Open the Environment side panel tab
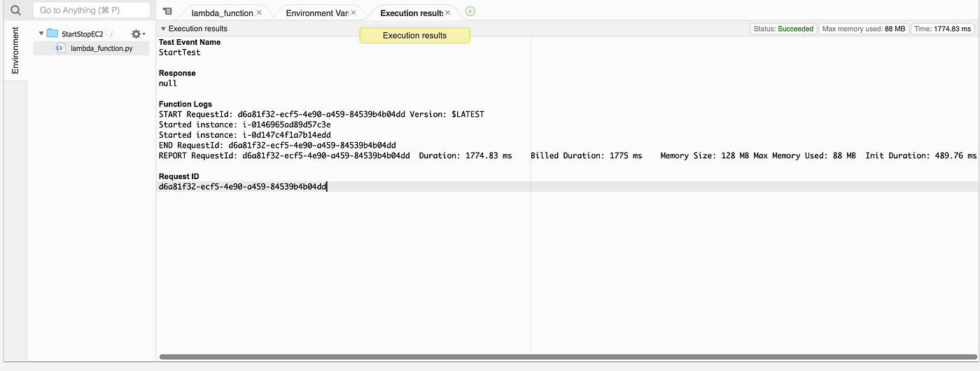 [x=15, y=51]
